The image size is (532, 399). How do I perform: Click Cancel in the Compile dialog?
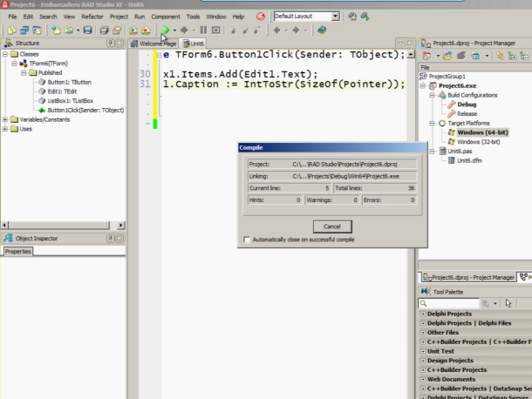point(332,227)
